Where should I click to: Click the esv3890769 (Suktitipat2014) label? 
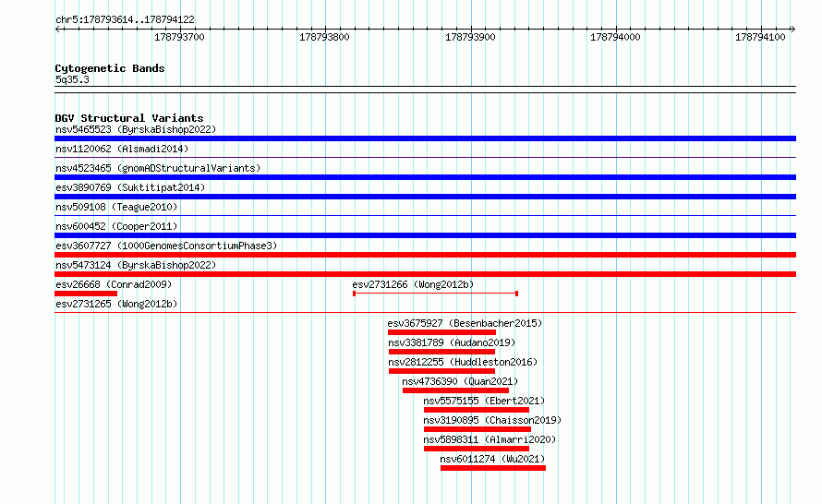click(x=130, y=187)
